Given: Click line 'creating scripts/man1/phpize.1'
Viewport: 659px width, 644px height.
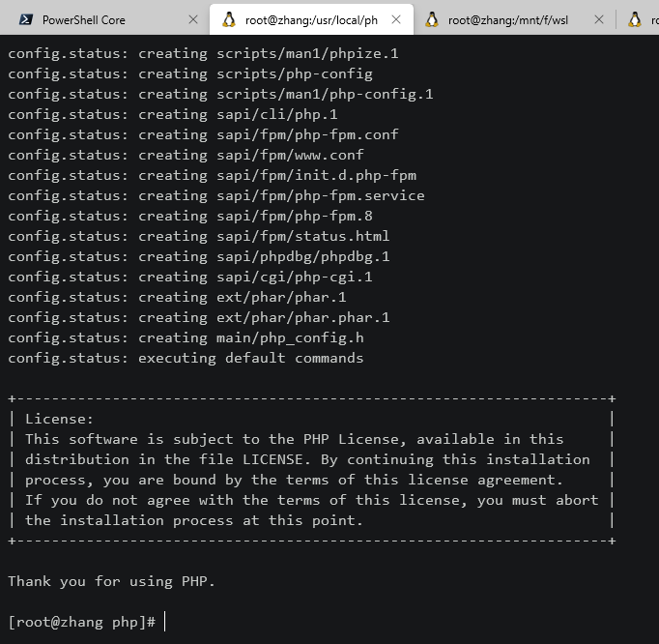Looking at the screenshot, I should click(203, 54).
